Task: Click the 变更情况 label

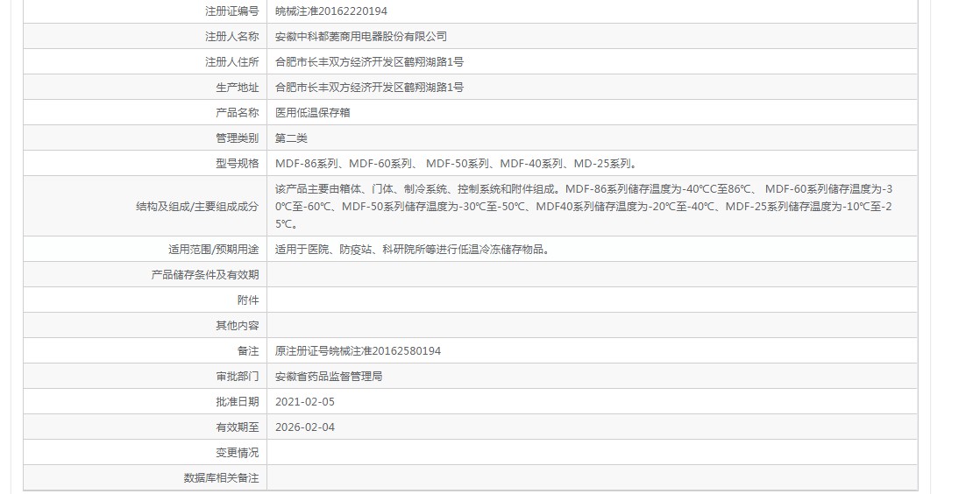Action: pos(238,453)
